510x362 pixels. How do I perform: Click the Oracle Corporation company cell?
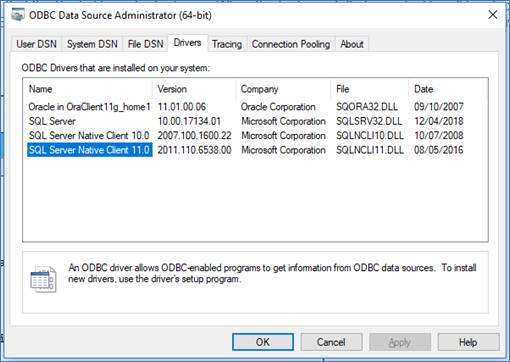tap(278, 107)
